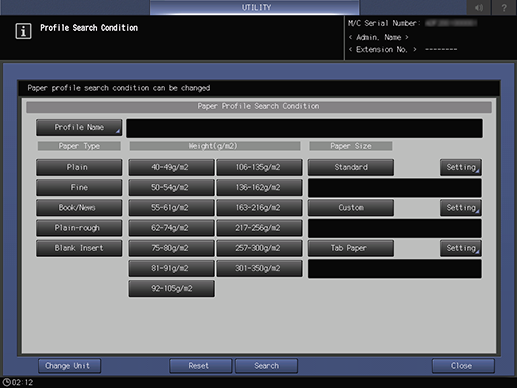Select weight 257-300g/m2
The image size is (517, 388).
(x=259, y=248)
